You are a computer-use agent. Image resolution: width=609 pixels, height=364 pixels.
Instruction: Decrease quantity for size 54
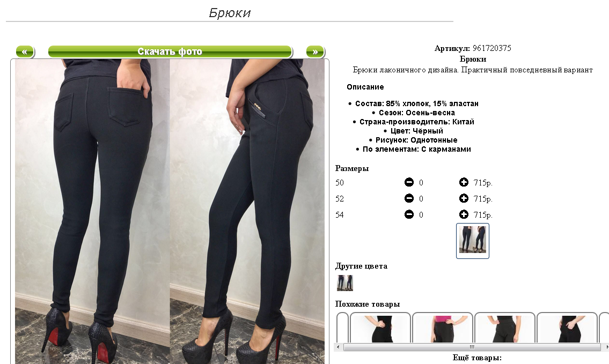[409, 214]
